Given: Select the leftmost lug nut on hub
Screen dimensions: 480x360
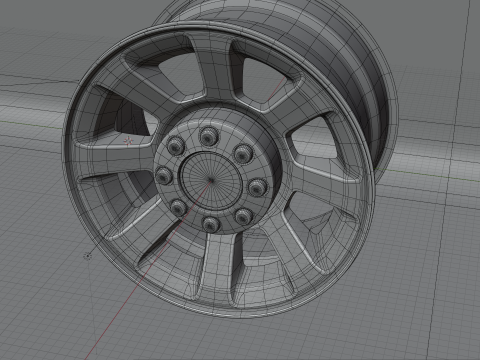Looking at the screenshot, I should pyautogui.click(x=164, y=176).
